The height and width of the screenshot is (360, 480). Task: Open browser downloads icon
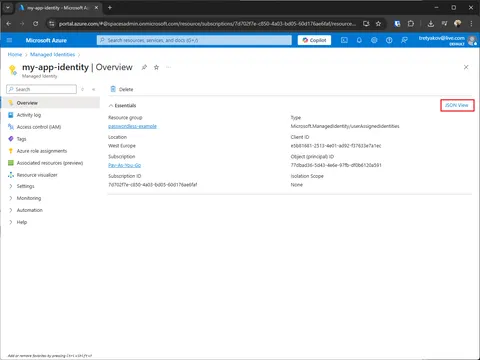click(431, 24)
